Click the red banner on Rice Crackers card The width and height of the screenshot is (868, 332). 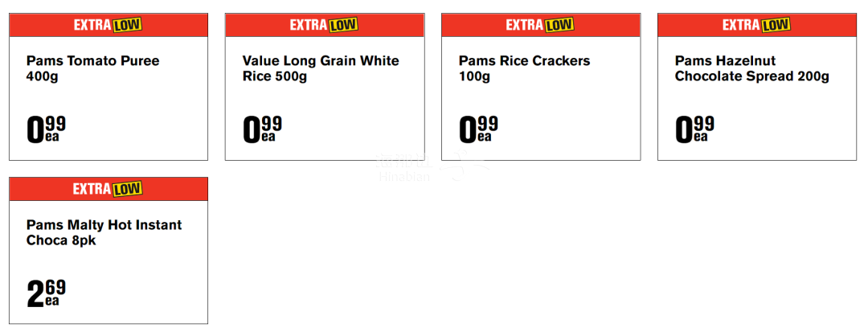point(541,25)
